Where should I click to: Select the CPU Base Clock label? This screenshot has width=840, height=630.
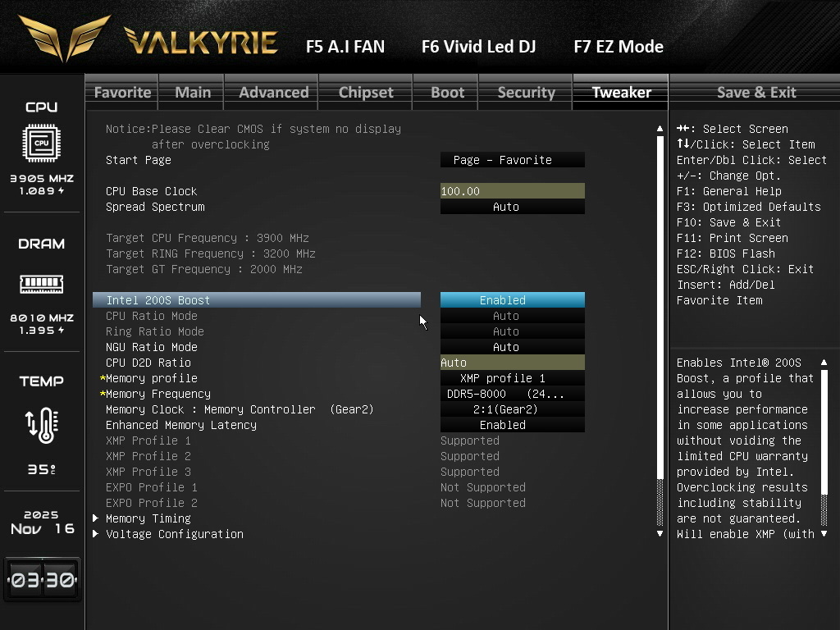(x=152, y=191)
